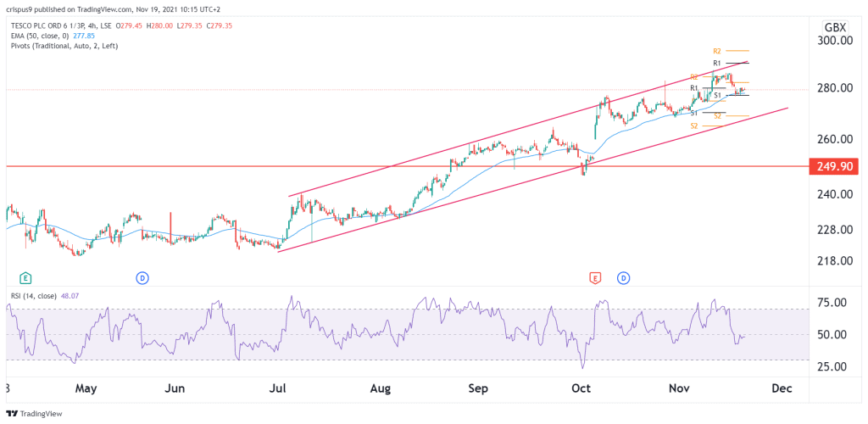Click the 218.00 price axis label
Screen dimensions: 868x424
click(834, 260)
